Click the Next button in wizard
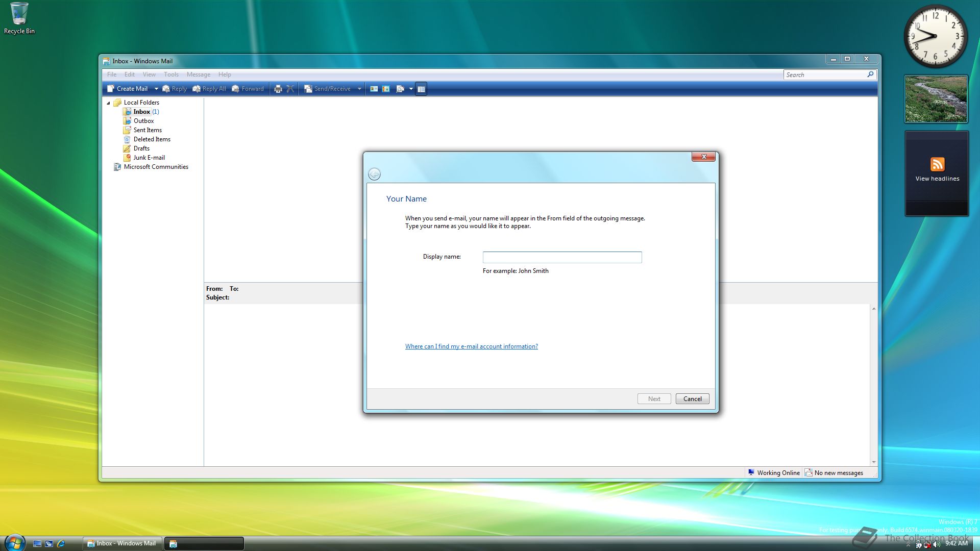This screenshot has width=980, height=551. tap(654, 399)
